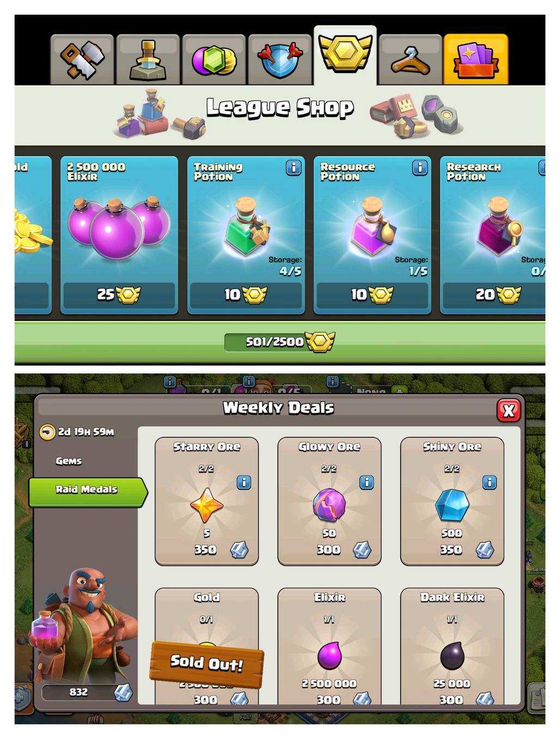Click the 501/2500 league medals bar

280,342
